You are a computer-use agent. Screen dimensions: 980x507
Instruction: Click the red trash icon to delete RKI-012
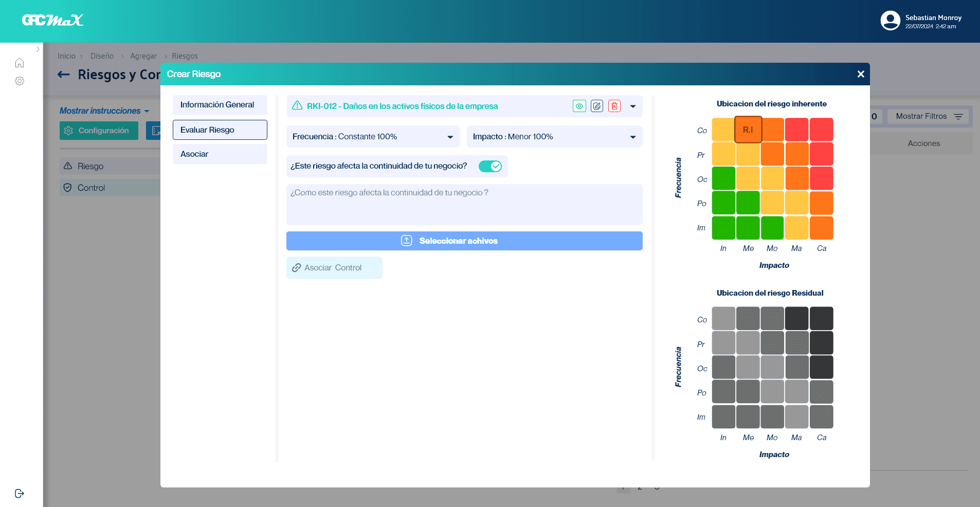pos(614,106)
